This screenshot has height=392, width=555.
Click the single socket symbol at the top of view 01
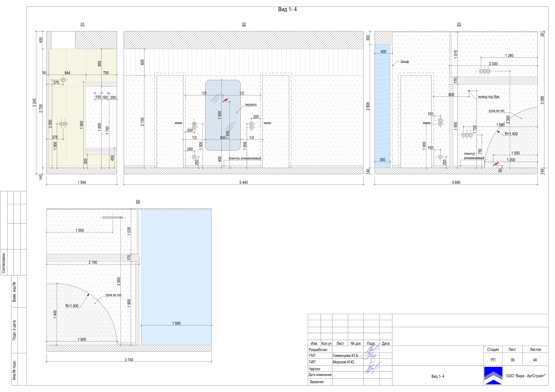click(63, 80)
